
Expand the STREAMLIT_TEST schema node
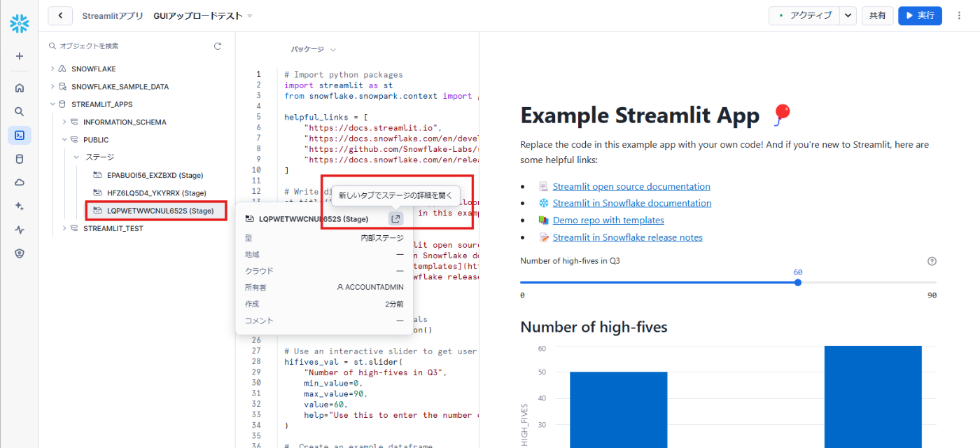click(x=64, y=228)
